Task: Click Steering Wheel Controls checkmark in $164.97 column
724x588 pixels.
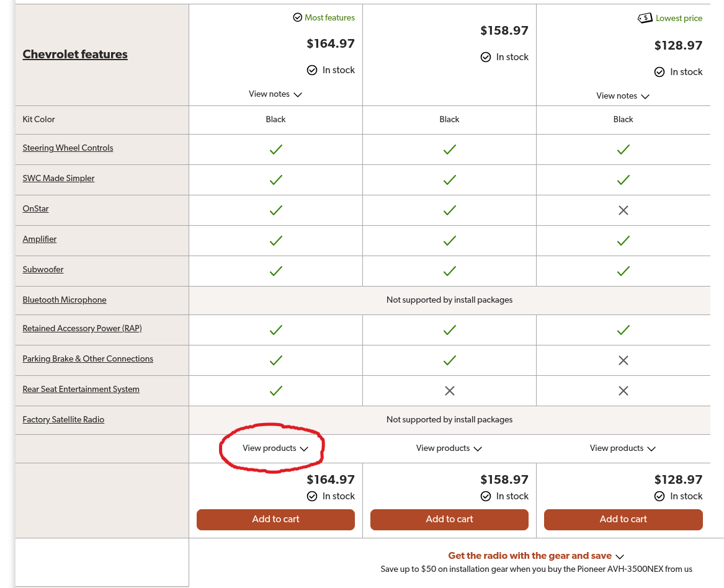Action: tap(275, 149)
